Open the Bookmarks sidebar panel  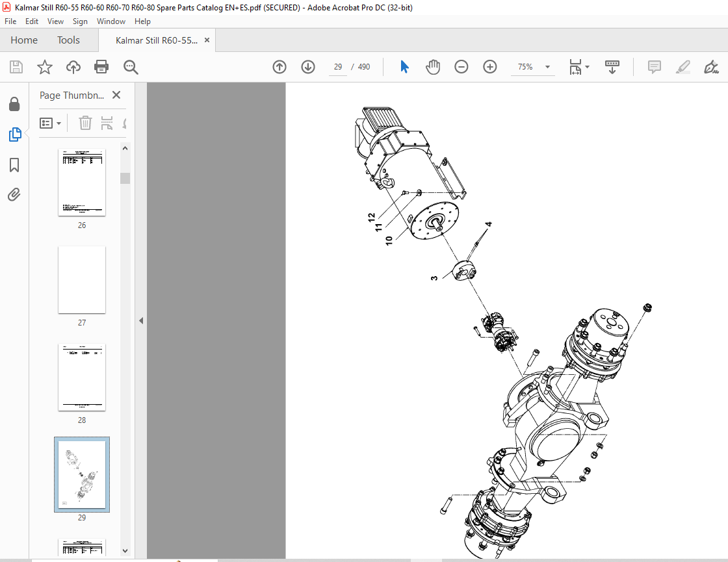click(x=14, y=165)
